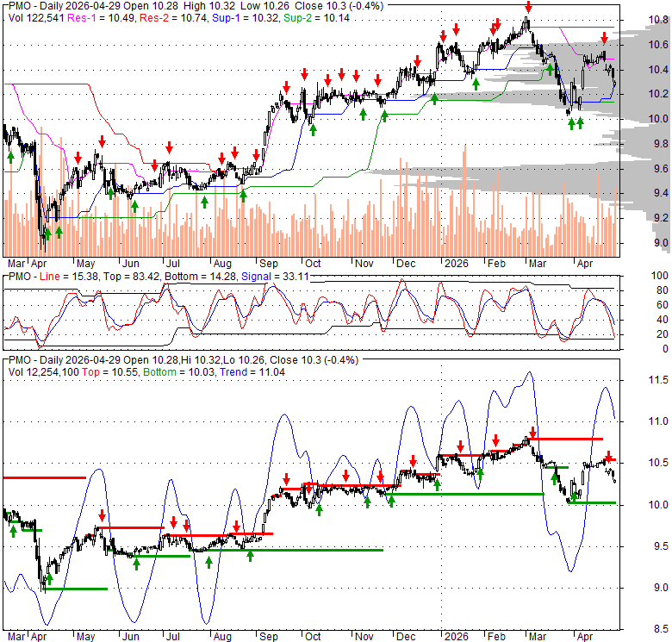Image resolution: width=672 pixels, height=642 pixels.
Task: Click the Bottom = 10.03 trend chart readout
Action: pyautogui.click(x=179, y=372)
